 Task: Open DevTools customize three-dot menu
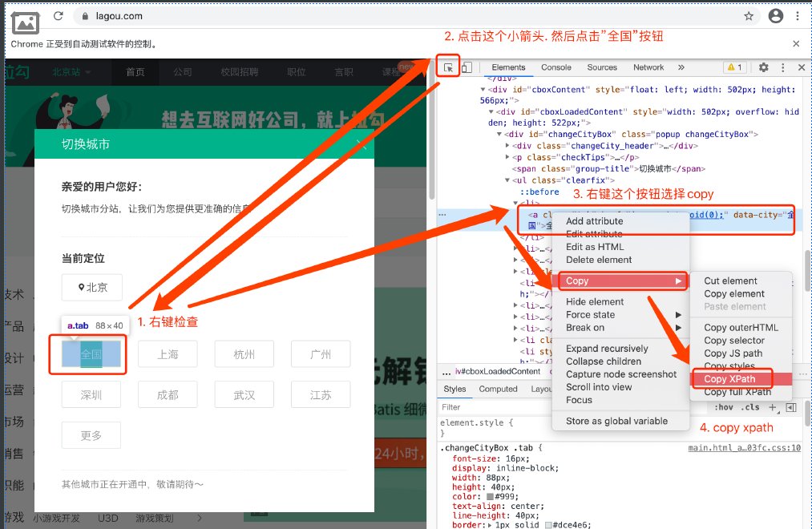click(x=782, y=67)
